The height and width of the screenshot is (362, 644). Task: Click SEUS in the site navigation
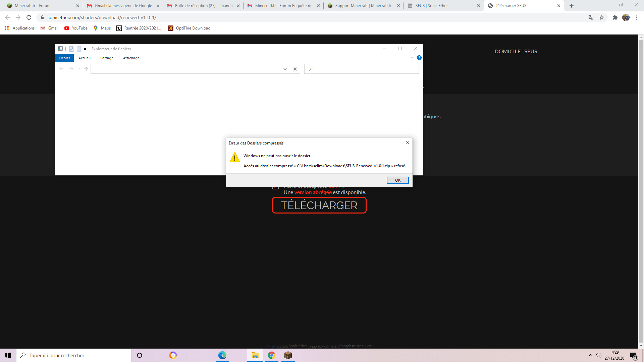click(x=531, y=51)
